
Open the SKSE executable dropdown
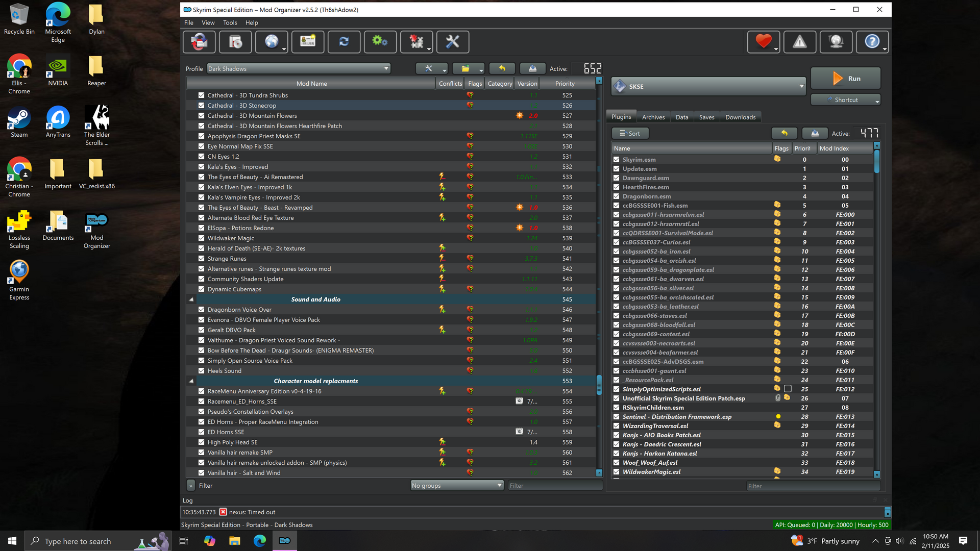pos(708,86)
